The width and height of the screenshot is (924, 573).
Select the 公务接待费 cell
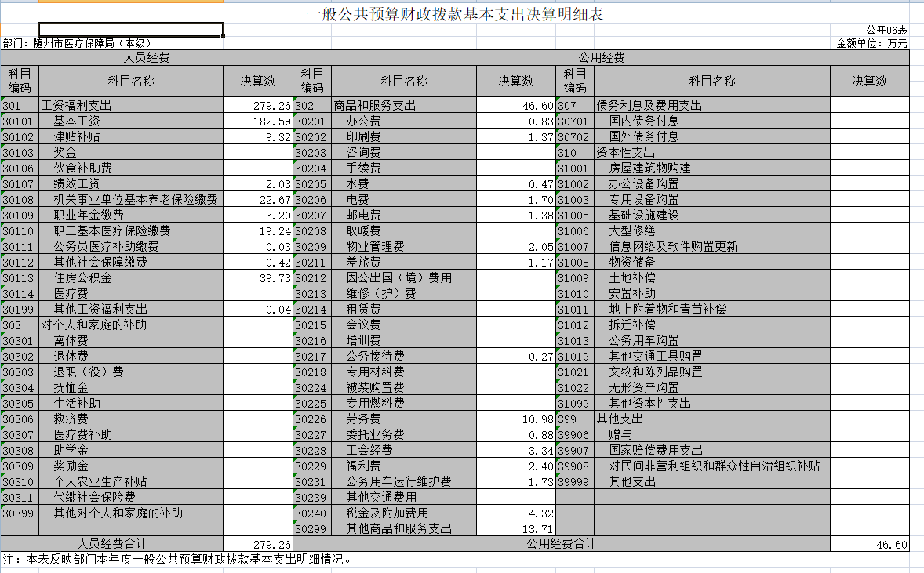[404, 357]
